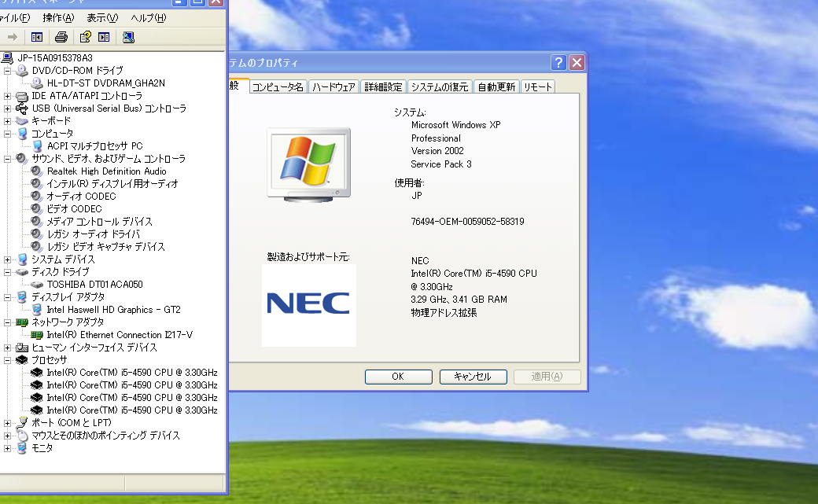Screen dimensions: 818x504
Task: Switch to the コンピュータ名 tab
Action: [278, 86]
